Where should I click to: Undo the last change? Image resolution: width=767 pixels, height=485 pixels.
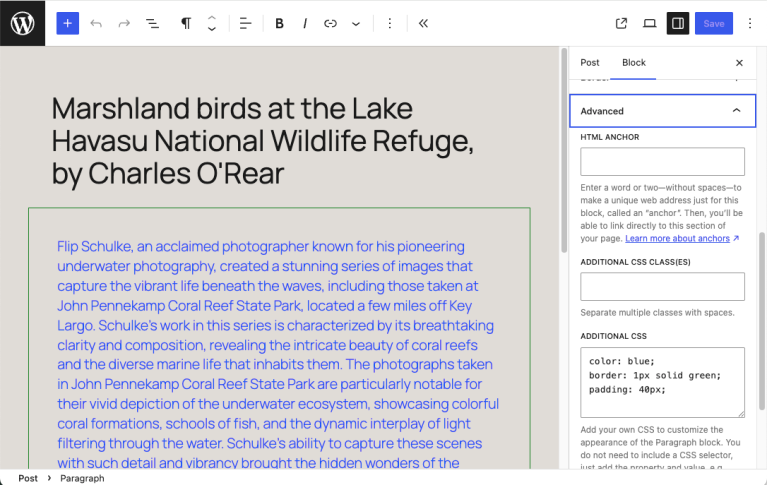pyautogui.click(x=96, y=23)
